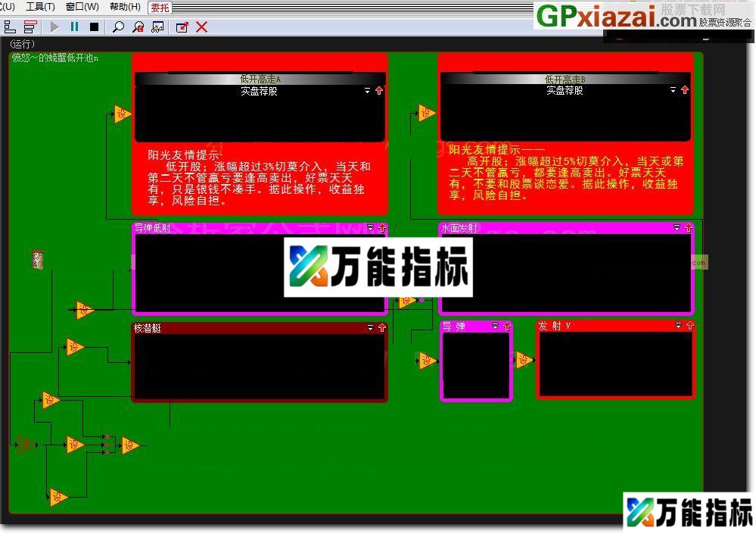Click orange triangle node left of 低开高走A
This screenshot has height=534, width=756.
click(x=122, y=114)
